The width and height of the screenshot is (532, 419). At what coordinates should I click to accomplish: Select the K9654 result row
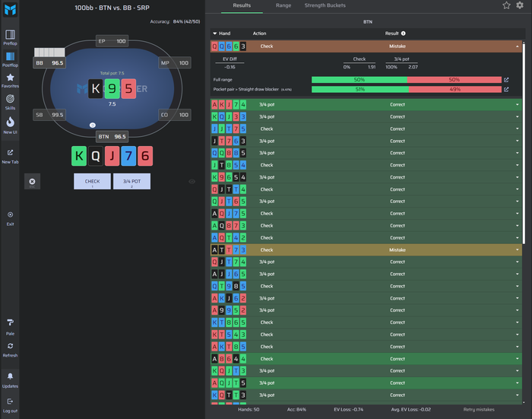pos(366,177)
